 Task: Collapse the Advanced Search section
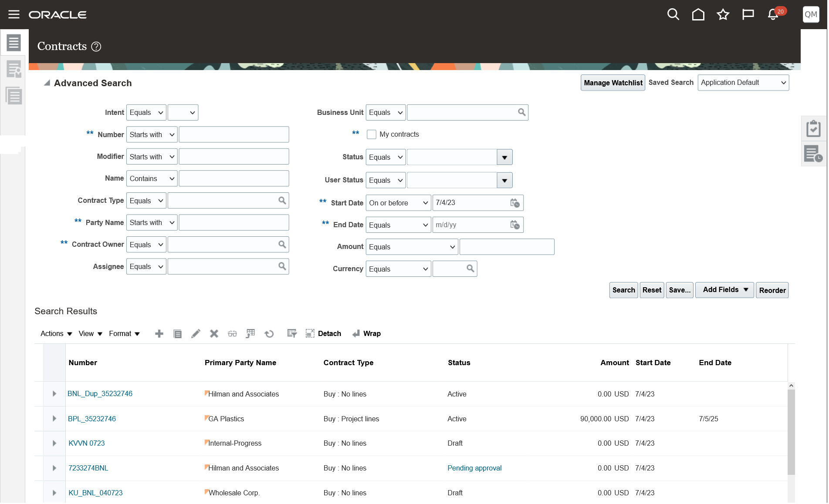[47, 83]
